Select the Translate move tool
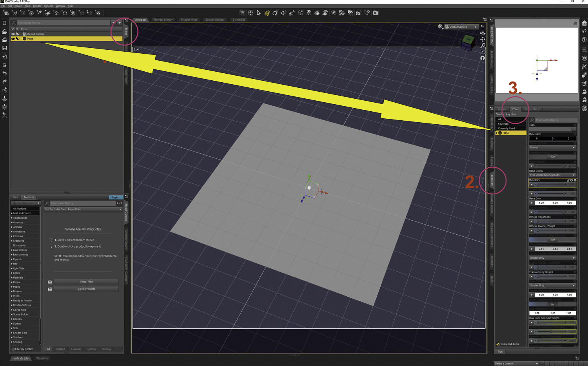 (x=283, y=13)
